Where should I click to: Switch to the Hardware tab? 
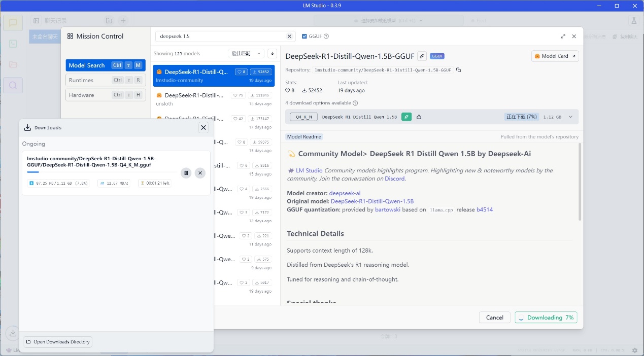[x=106, y=95]
